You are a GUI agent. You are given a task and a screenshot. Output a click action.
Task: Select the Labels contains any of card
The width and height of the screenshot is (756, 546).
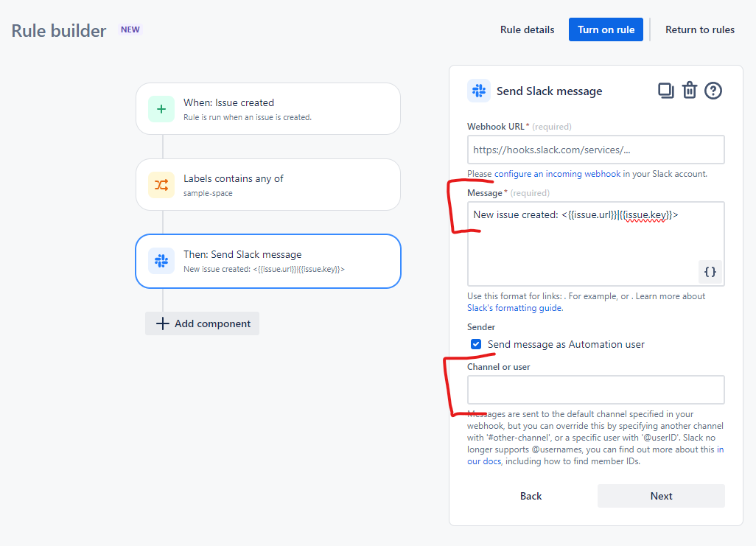coord(267,185)
